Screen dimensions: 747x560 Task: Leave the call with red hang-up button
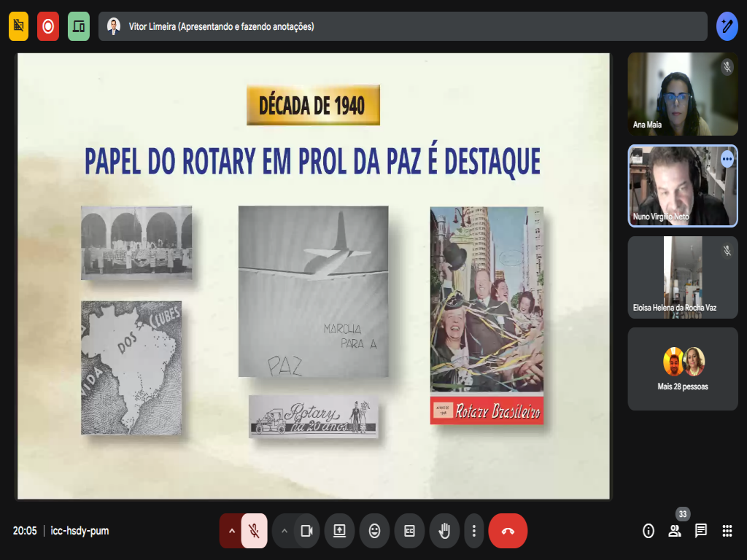(x=508, y=531)
